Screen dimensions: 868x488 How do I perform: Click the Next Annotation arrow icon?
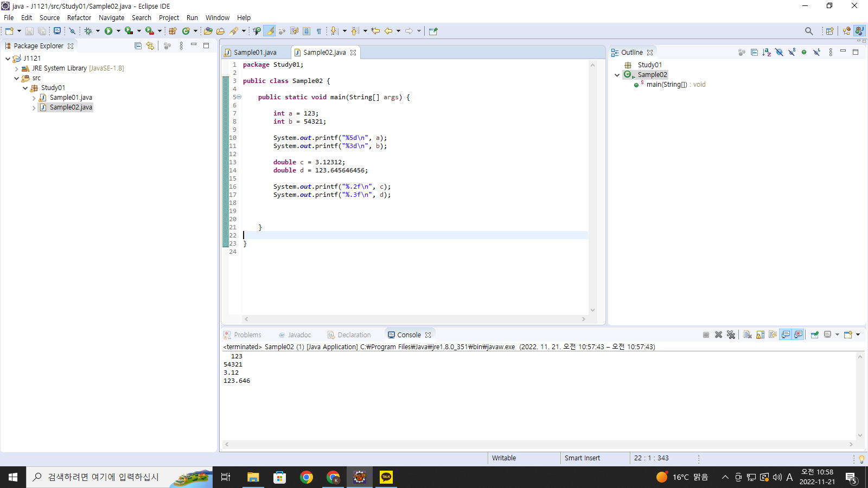point(334,31)
